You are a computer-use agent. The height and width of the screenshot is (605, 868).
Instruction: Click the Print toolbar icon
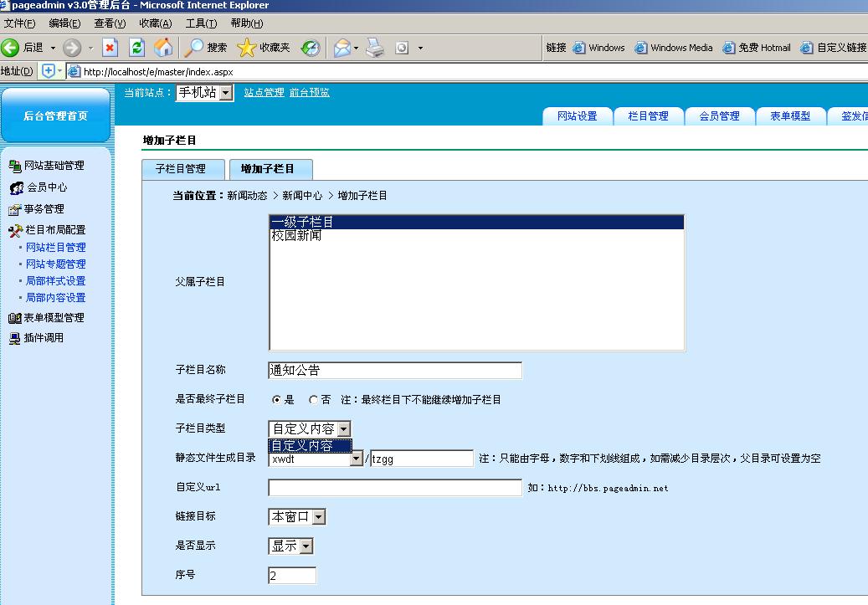375,48
